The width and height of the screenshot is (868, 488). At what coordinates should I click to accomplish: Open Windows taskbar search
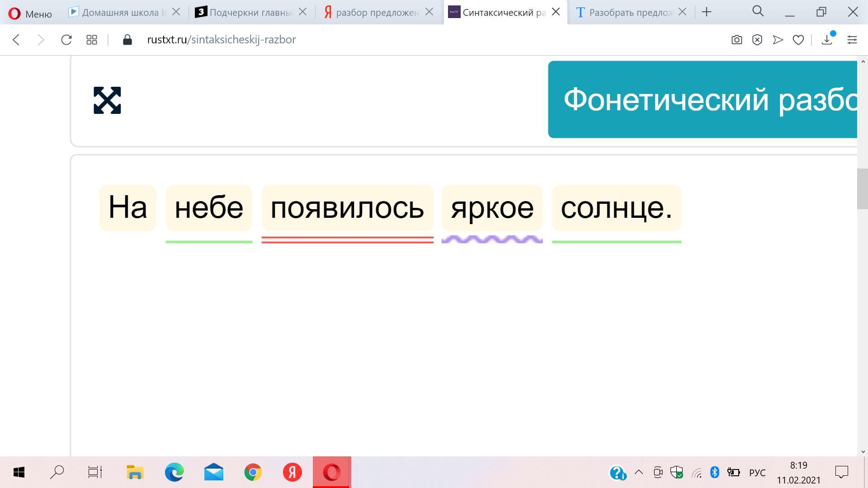[57, 472]
